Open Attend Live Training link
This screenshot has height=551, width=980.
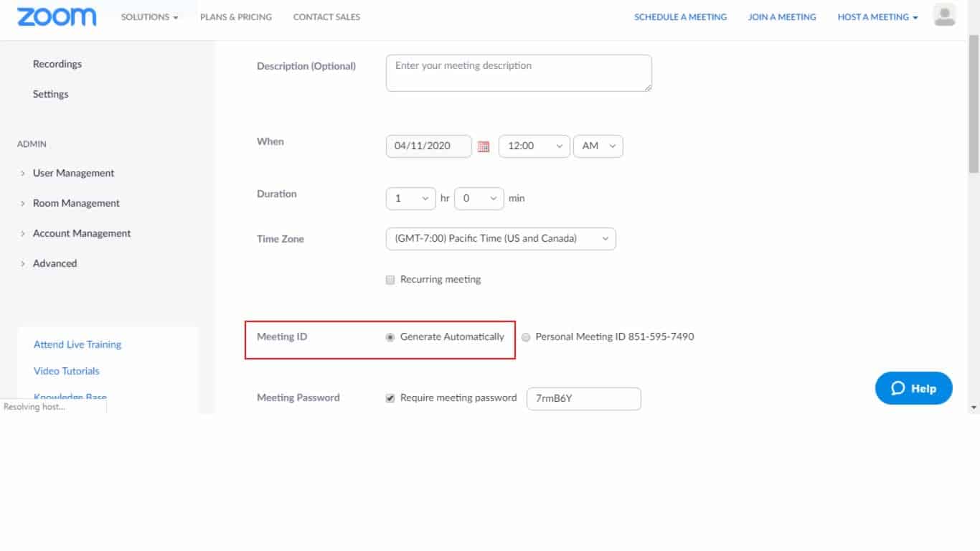[x=77, y=344]
